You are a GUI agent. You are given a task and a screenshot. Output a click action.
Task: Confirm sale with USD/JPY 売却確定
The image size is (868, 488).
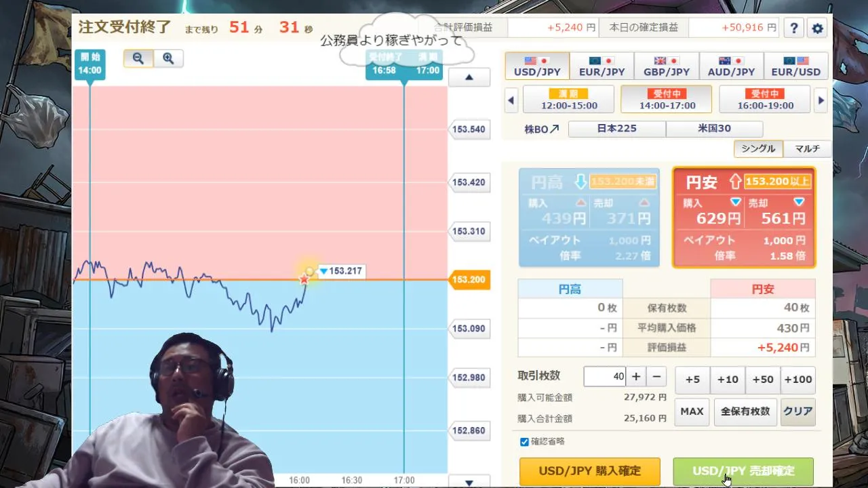(743, 471)
